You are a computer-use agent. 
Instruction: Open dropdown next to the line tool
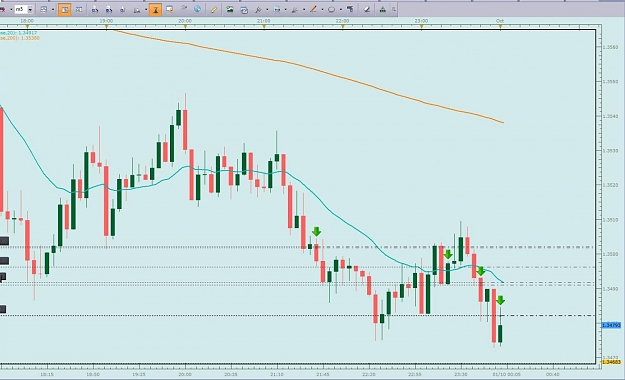(322, 10)
